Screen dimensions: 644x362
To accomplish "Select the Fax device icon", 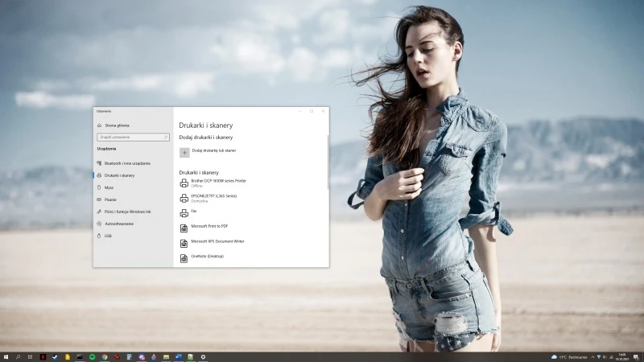I will tap(184, 213).
